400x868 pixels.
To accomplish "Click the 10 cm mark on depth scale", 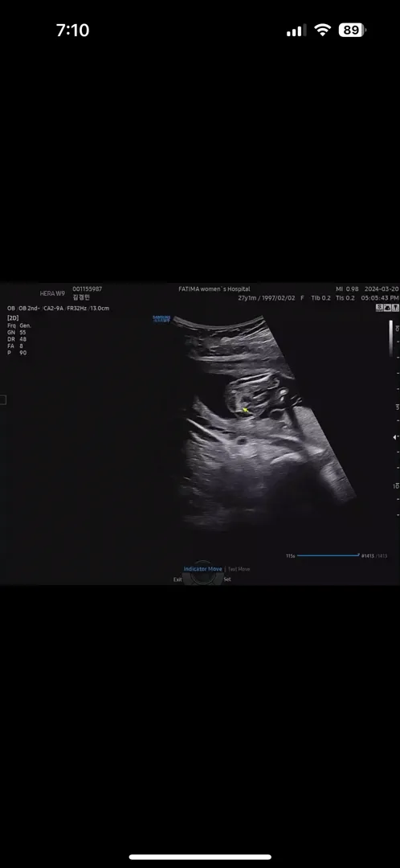I will (x=395, y=486).
